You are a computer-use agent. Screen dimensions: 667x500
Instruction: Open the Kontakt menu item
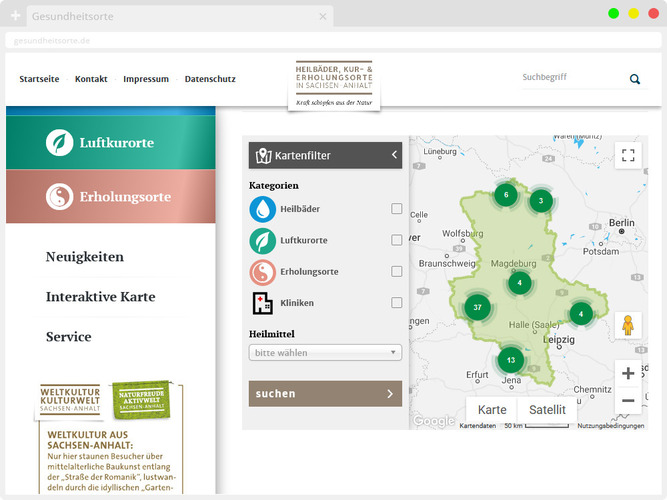(91, 79)
